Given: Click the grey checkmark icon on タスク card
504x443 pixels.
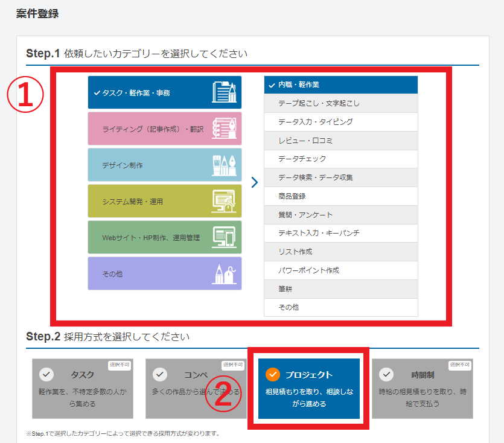Looking at the screenshot, I should point(46,375).
